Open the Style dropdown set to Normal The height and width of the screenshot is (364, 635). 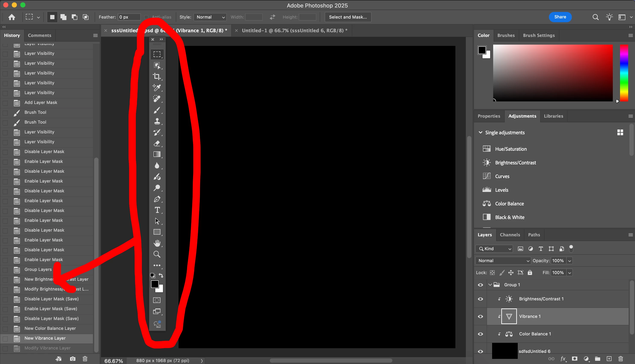pyautogui.click(x=210, y=17)
